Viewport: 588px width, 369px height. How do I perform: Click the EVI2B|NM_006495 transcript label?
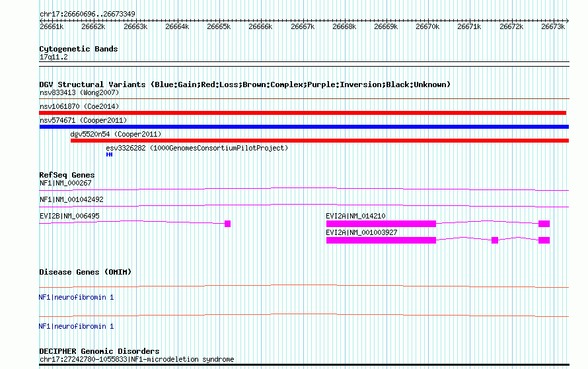[69, 216]
